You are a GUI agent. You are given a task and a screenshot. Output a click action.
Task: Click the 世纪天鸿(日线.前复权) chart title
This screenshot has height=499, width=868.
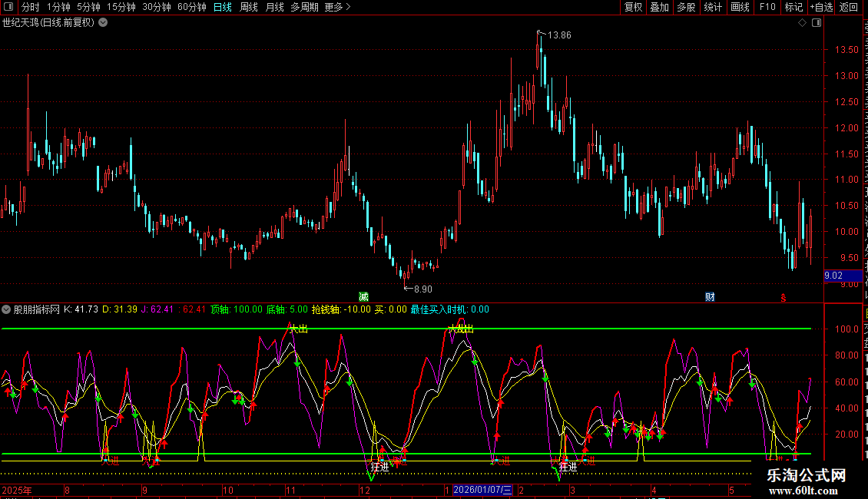(x=48, y=23)
